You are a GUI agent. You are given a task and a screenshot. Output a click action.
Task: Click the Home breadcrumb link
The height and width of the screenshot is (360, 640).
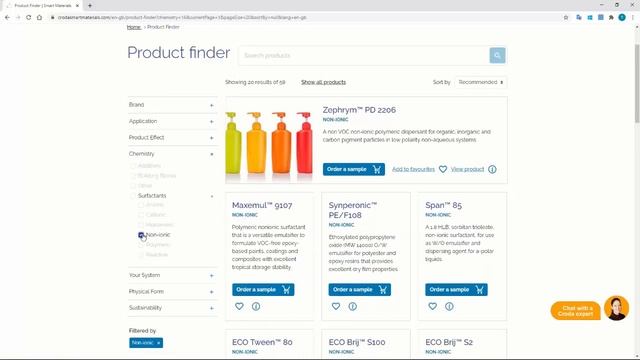133,27
